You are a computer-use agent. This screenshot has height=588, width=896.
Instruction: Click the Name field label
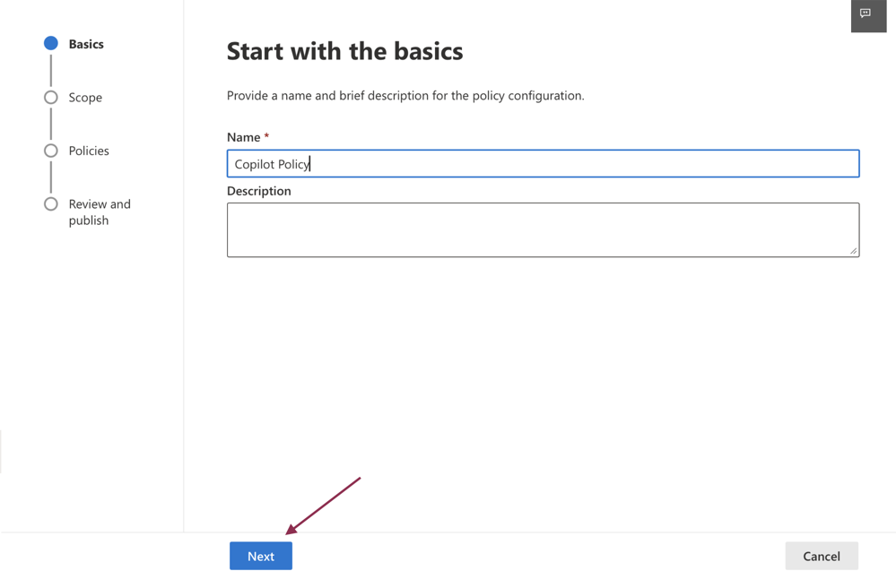(x=243, y=137)
